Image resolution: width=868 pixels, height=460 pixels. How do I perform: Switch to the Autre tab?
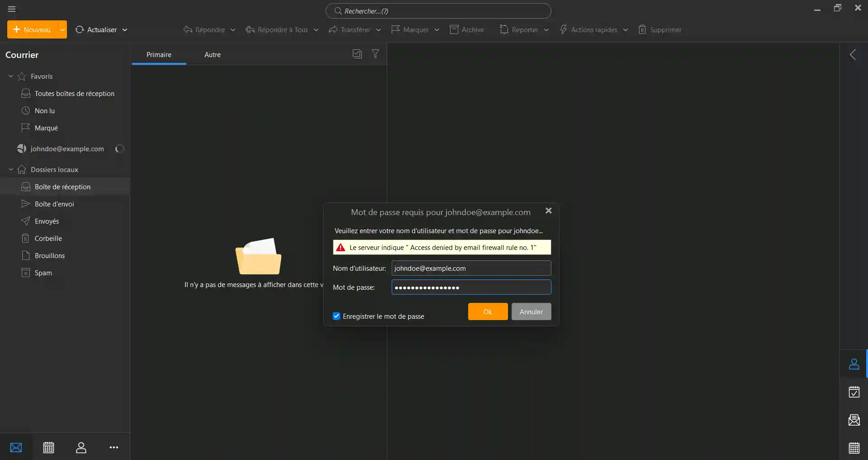[x=212, y=54]
